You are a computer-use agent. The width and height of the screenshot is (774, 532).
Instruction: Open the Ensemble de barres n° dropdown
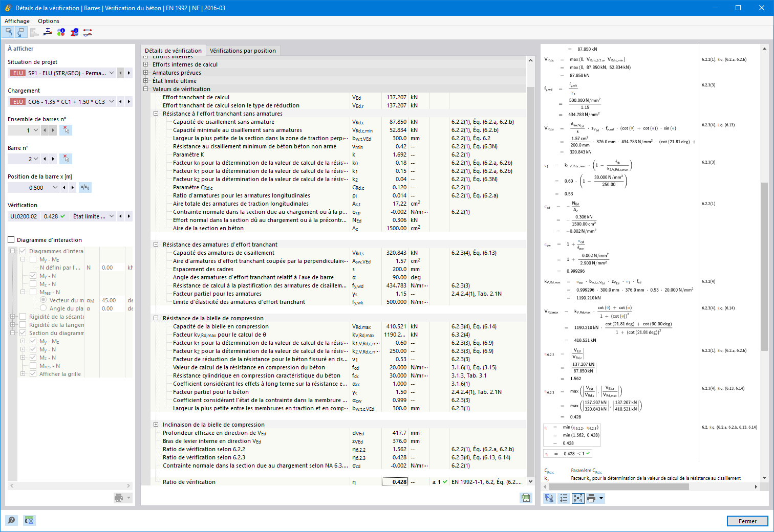[x=36, y=130]
